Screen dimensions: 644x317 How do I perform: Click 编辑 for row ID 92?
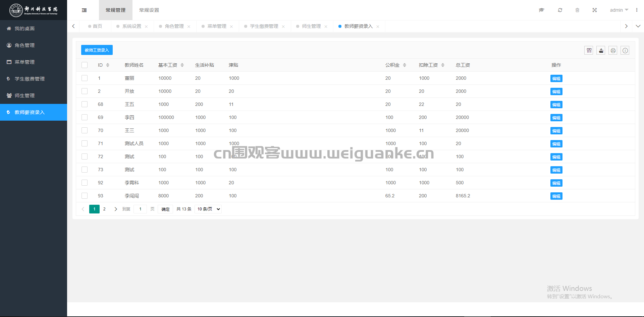coord(556,183)
